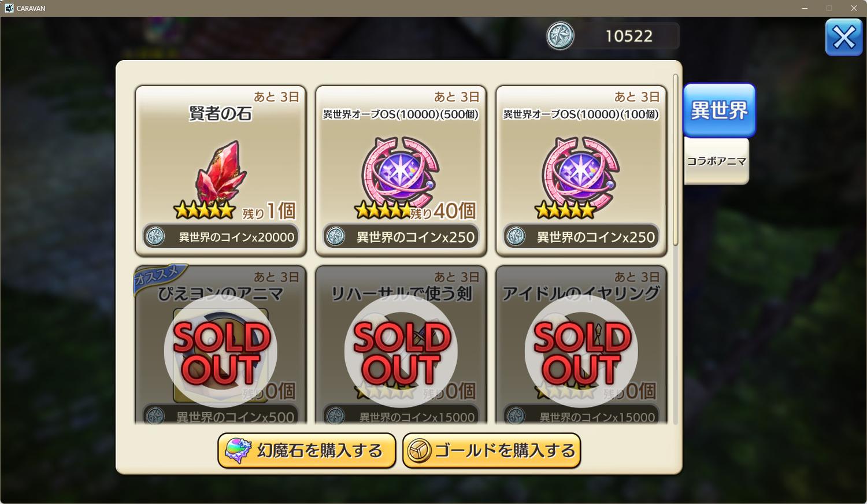The image size is (867, 504).
Task: Close the shop with the blue X
Action: (844, 38)
